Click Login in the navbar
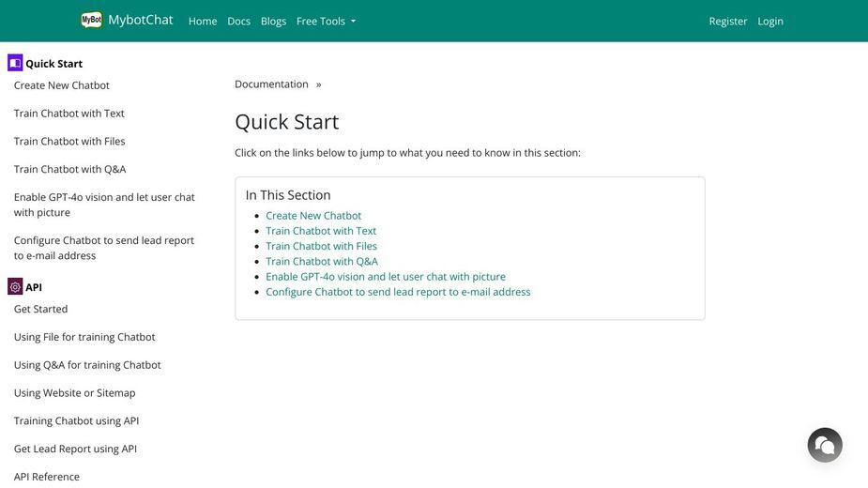The height and width of the screenshot is (488, 868). [x=770, y=21]
